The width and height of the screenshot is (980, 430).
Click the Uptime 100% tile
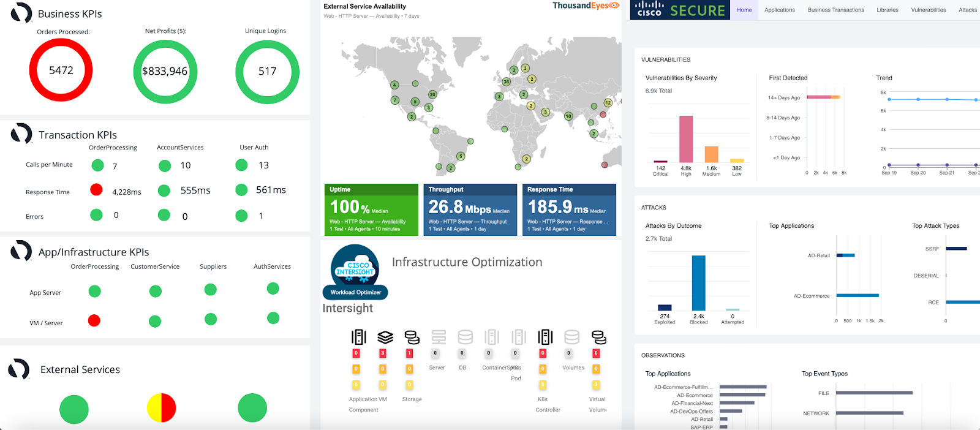tap(371, 209)
